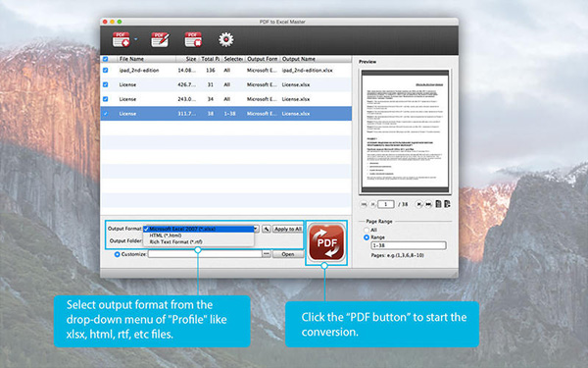This screenshot has height=368, width=588.
Task: Click the page count 136
Action: click(x=211, y=71)
